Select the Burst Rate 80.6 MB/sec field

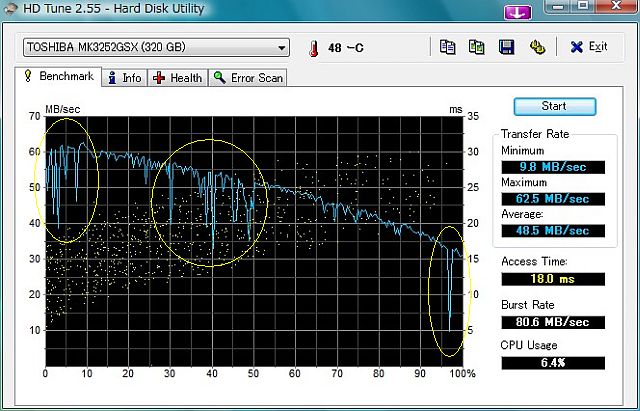coord(553,321)
